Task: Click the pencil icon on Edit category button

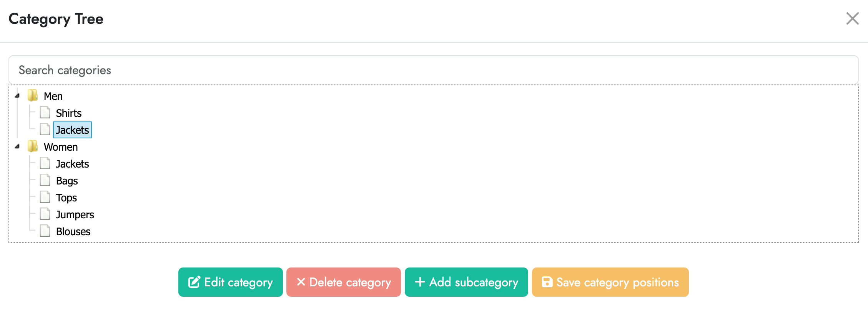Action: 194,282
